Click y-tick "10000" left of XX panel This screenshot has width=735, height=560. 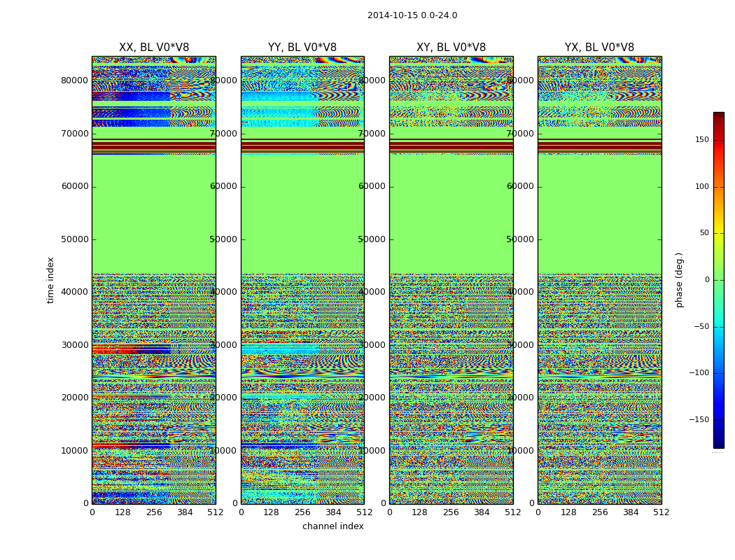74,451
